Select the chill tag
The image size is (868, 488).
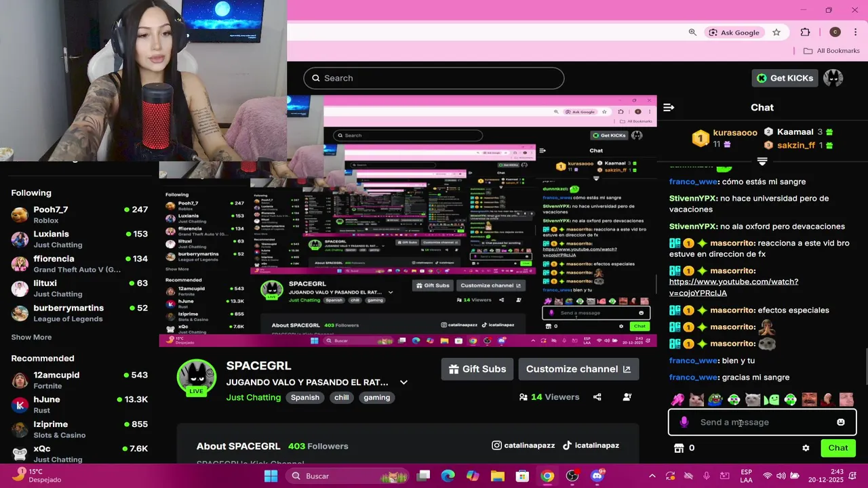coord(342,398)
